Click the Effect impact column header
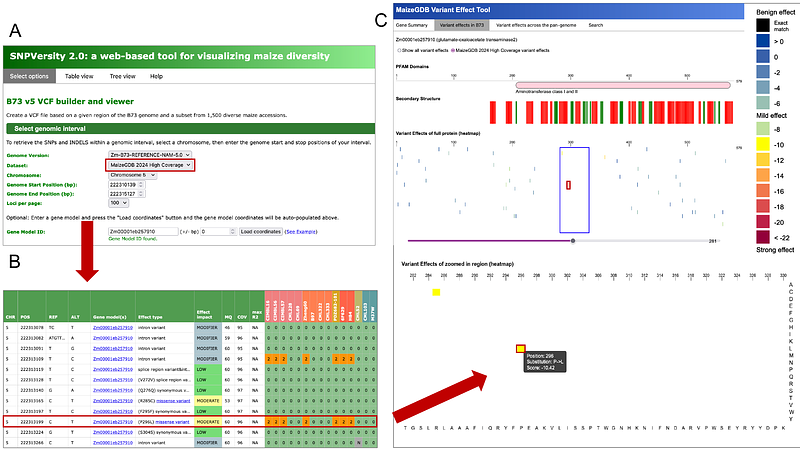This screenshot has height=452, width=800. [208, 307]
